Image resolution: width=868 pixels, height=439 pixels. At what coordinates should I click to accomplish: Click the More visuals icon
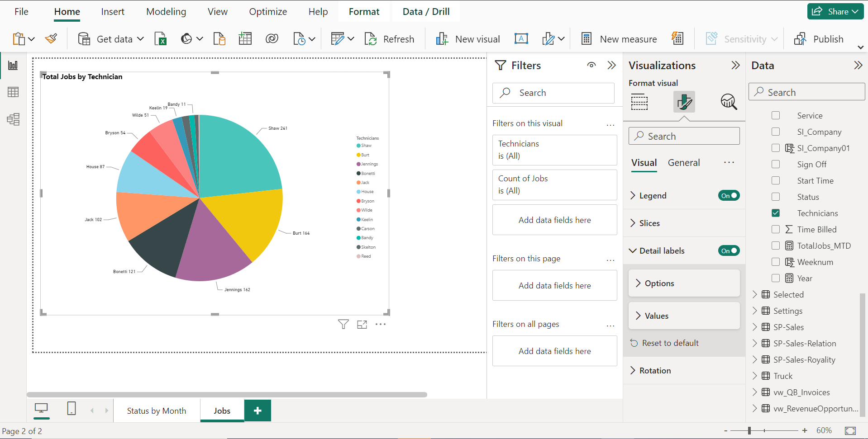[548, 39]
